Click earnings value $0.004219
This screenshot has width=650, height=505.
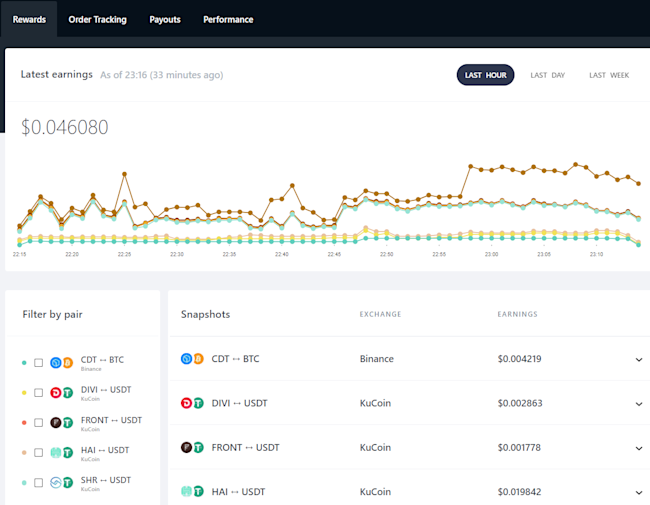click(x=519, y=359)
